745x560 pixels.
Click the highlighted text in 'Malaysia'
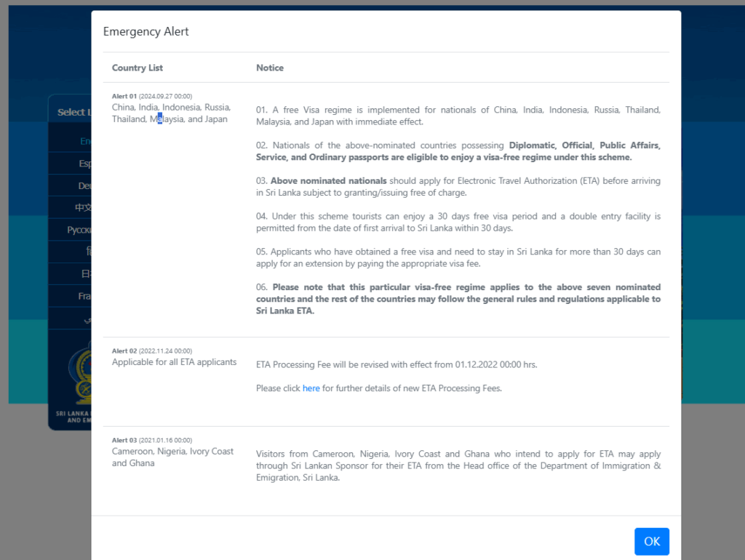tap(160, 119)
